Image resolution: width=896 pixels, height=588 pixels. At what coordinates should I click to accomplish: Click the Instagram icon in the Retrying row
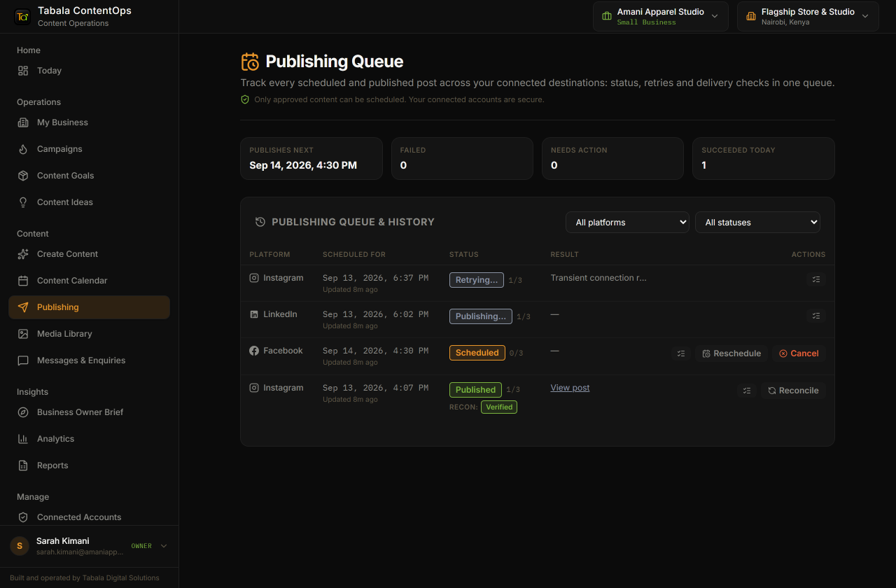[x=254, y=278]
